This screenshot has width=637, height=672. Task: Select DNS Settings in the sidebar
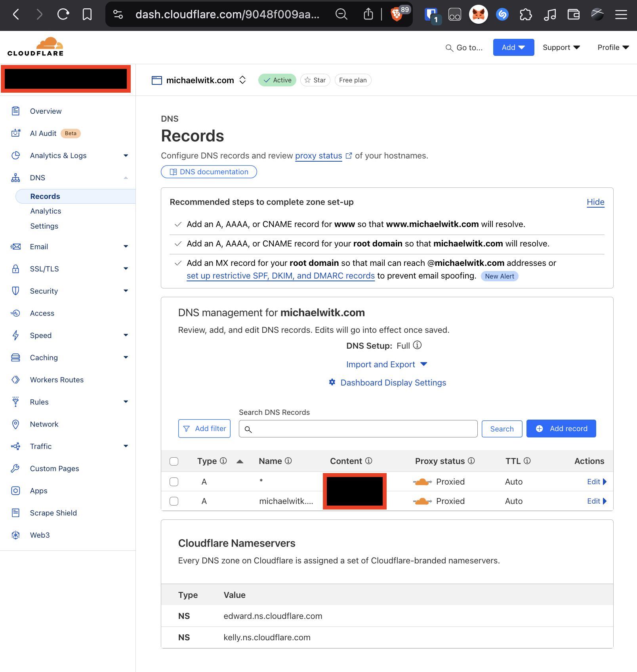tap(44, 226)
